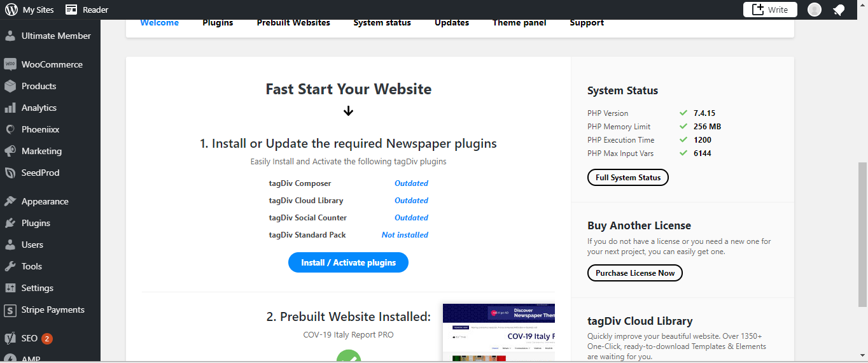The height and width of the screenshot is (363, 868).
Task: Click the Phoeniixx sidebar icon
Action: pos(10,129)
